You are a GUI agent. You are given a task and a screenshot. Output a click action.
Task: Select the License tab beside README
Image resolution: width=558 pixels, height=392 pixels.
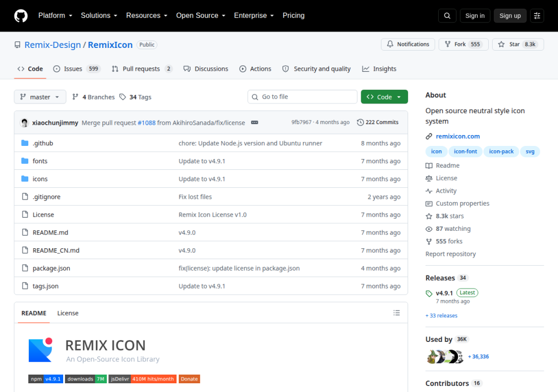68,313
